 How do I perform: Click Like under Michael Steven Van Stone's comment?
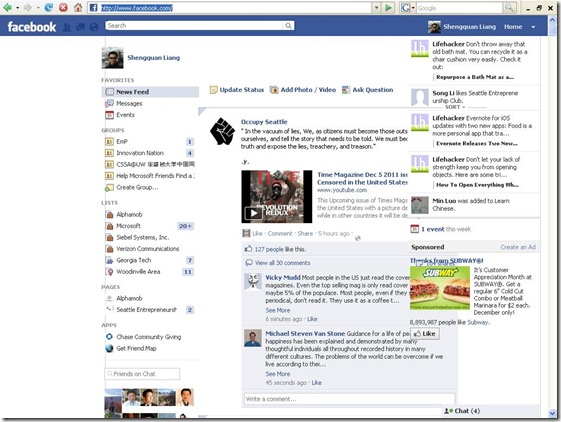[x=317, y=383]
